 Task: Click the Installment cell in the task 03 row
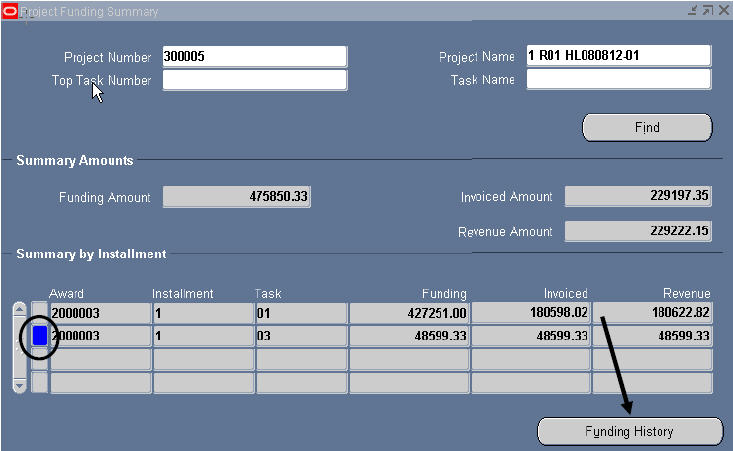203,336
